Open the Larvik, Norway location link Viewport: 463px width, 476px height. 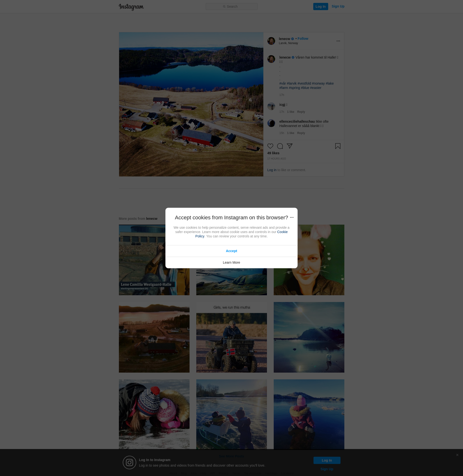288,43
